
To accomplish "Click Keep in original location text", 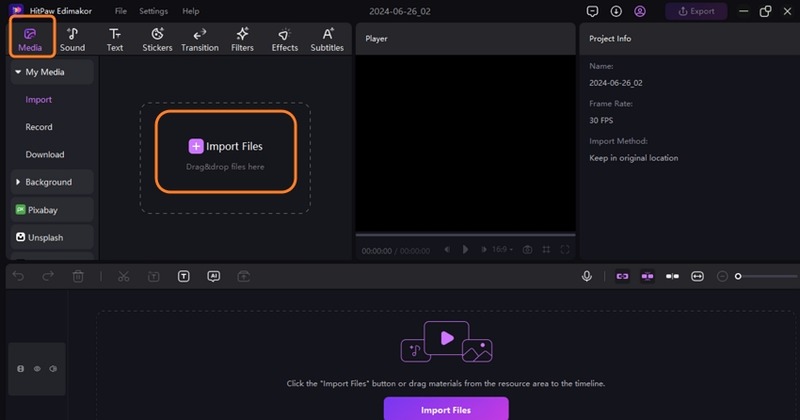I will 634,158.
